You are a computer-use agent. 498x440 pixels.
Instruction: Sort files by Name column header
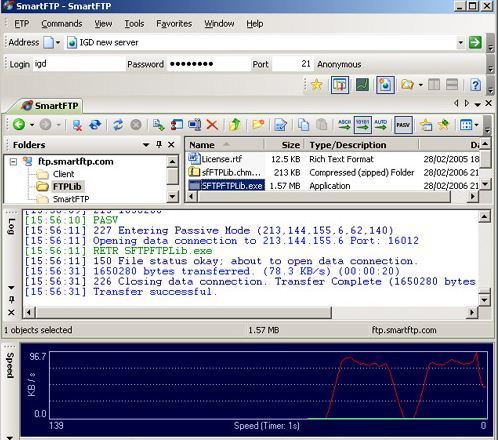225,145
